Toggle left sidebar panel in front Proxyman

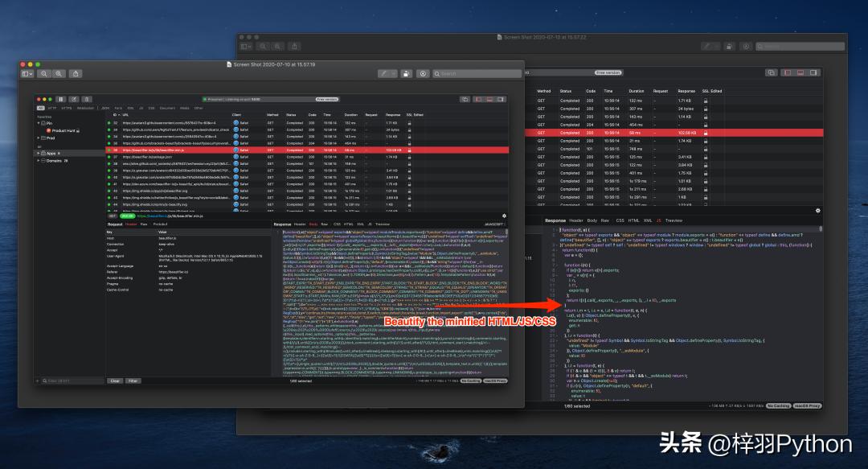479,99
